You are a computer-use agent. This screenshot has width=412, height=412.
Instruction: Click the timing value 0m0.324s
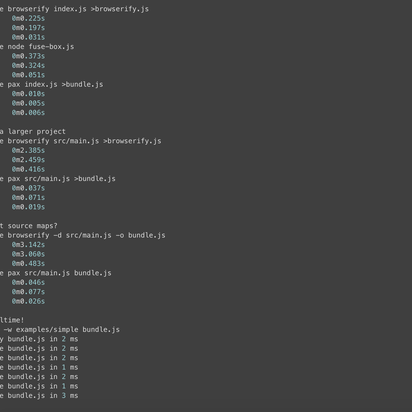click(28, 65)
